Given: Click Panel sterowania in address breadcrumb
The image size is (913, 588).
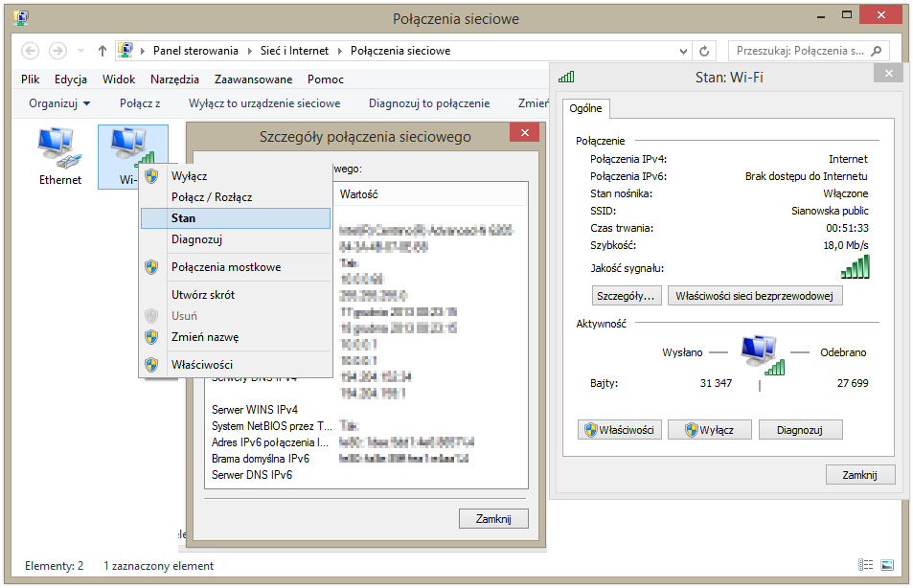Looking at the screenshot, I should click(x=195, y=51).
